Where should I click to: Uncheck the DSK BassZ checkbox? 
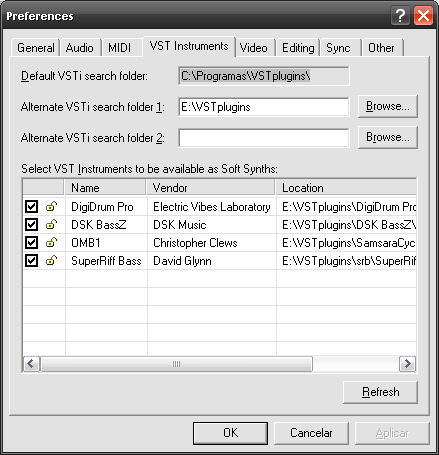click(x=31, y=225)
